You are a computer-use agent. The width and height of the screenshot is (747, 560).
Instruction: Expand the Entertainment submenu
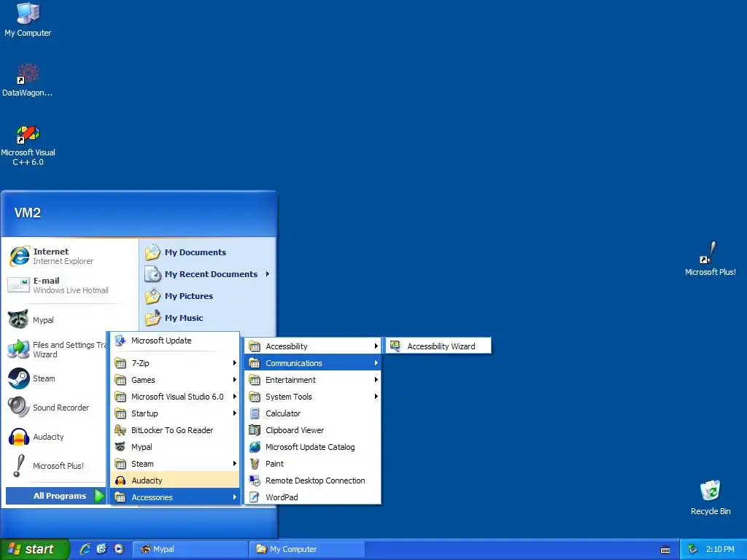[x=312, y=379]
